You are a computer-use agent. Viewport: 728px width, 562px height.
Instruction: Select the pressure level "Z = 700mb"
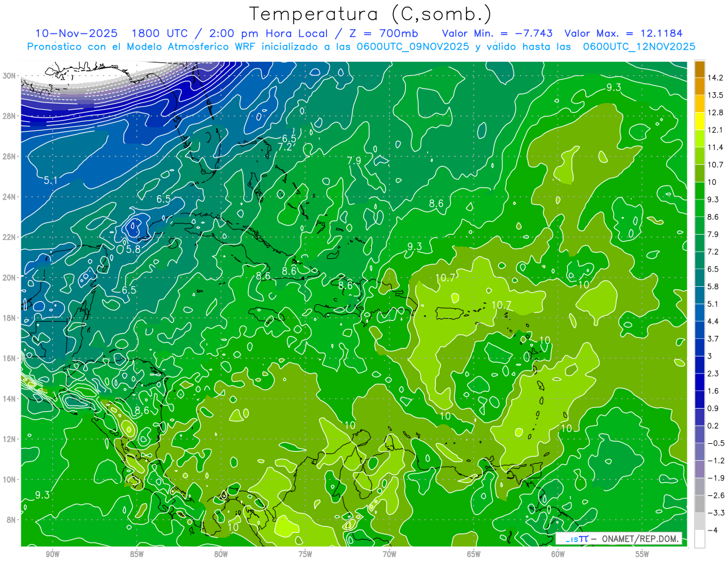pos(383,33)
